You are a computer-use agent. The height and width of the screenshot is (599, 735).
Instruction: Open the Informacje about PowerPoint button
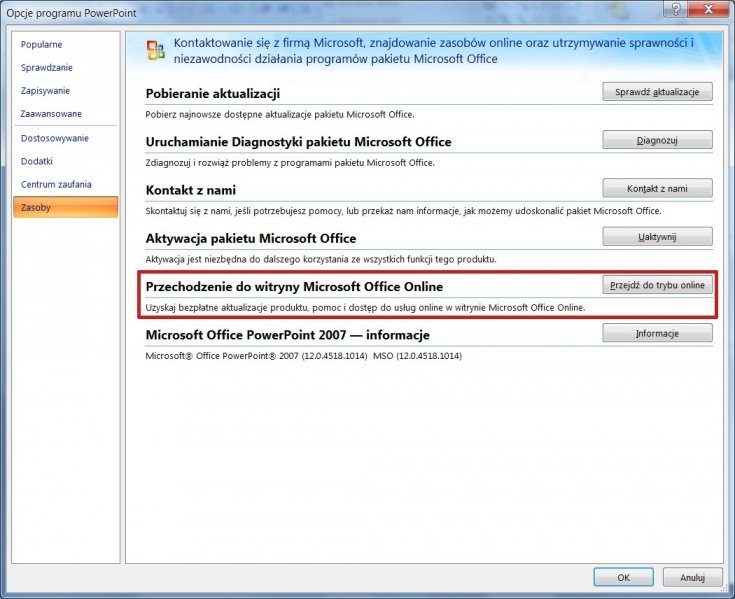(x=657, y=333)
